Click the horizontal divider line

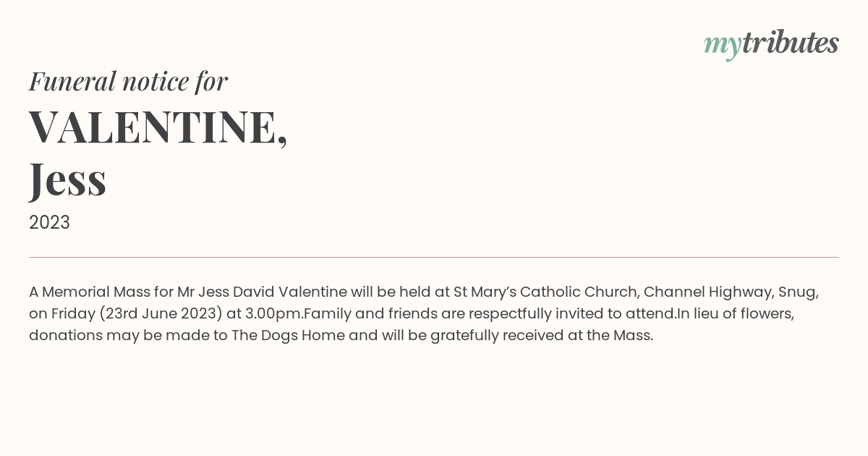tap(434, 257)
